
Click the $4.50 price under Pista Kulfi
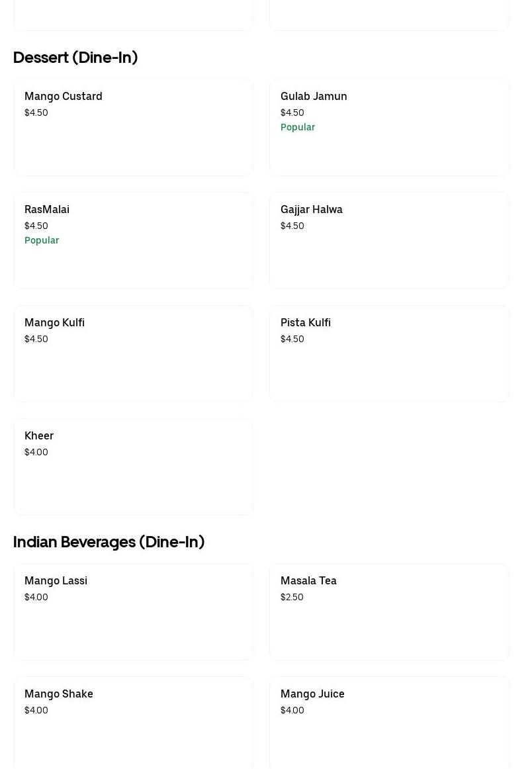(x=292, y=339)
